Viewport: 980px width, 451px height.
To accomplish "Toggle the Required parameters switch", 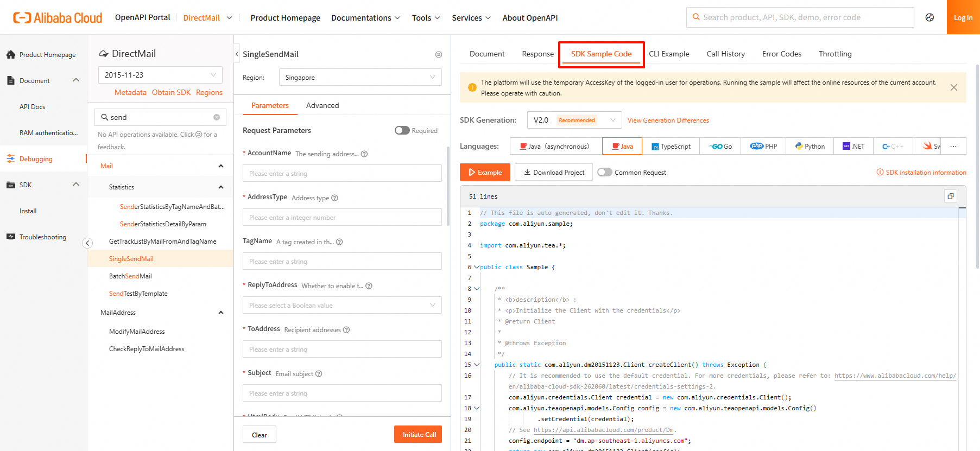I will (402, 130).
